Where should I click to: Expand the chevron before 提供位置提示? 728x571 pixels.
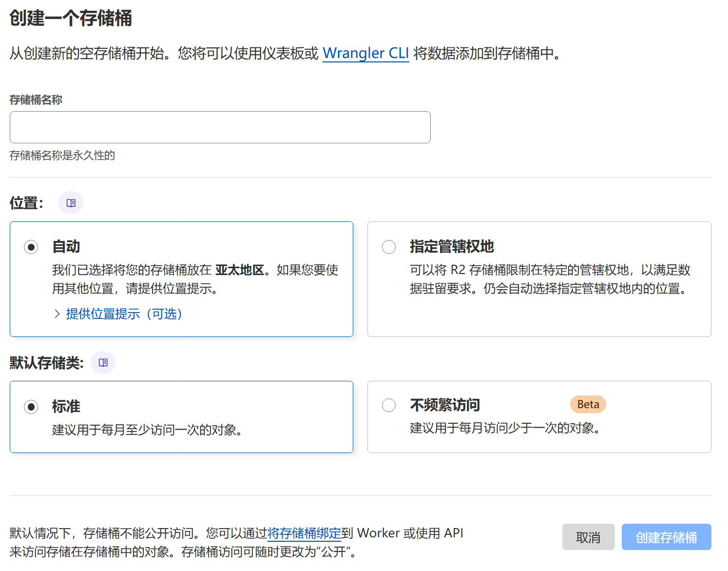[x=57, y=314]
